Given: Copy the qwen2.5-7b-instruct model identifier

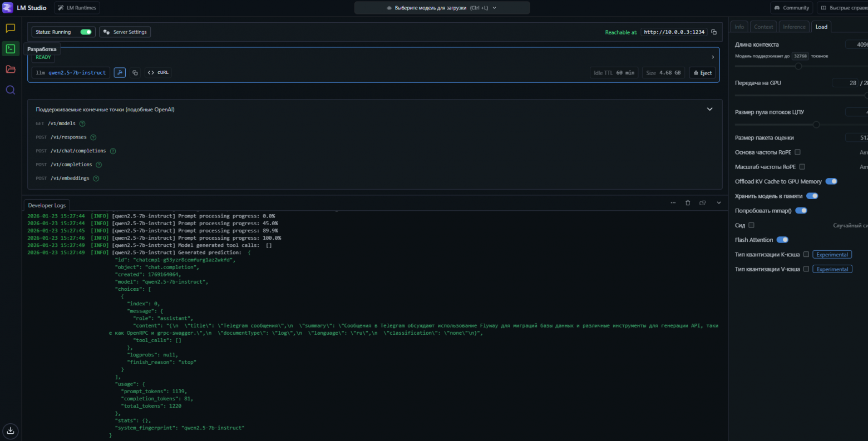Looking at the screenshot, I should (135, 73).
